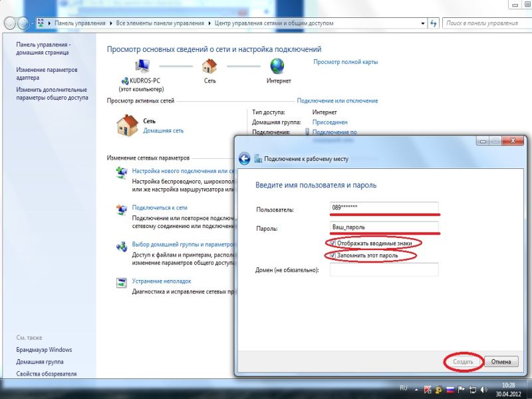The width and height of the screenshot is (532, 399).
Task: Click the refresh icon beside address bar
Action: click(434, 23)
